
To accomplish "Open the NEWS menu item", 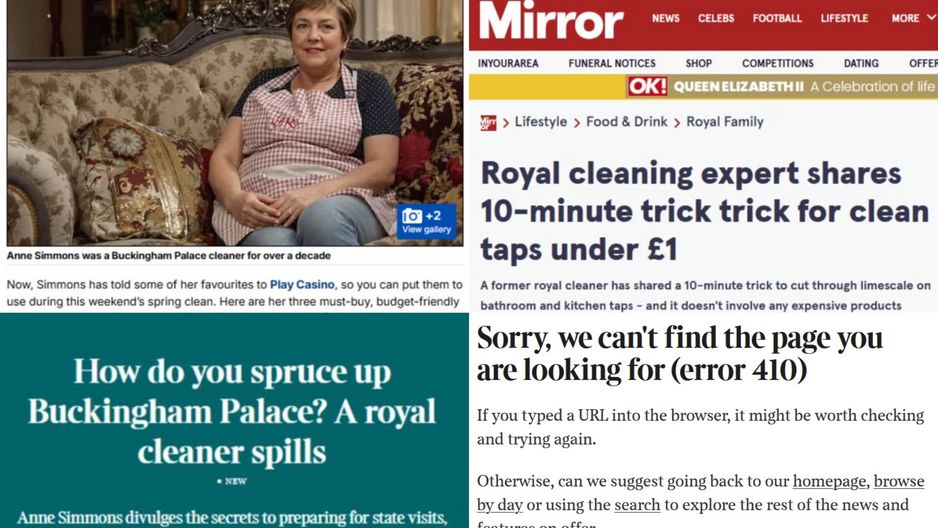I will 665,18.
